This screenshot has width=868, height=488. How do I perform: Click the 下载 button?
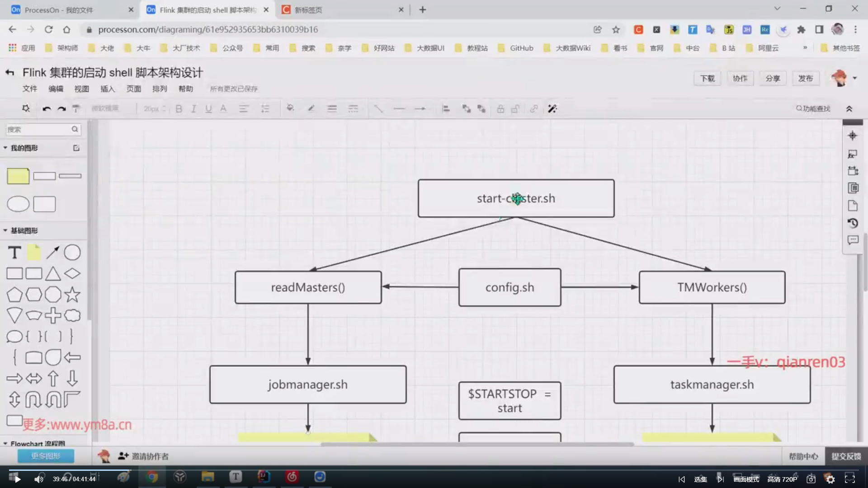[x=708, y=78]
